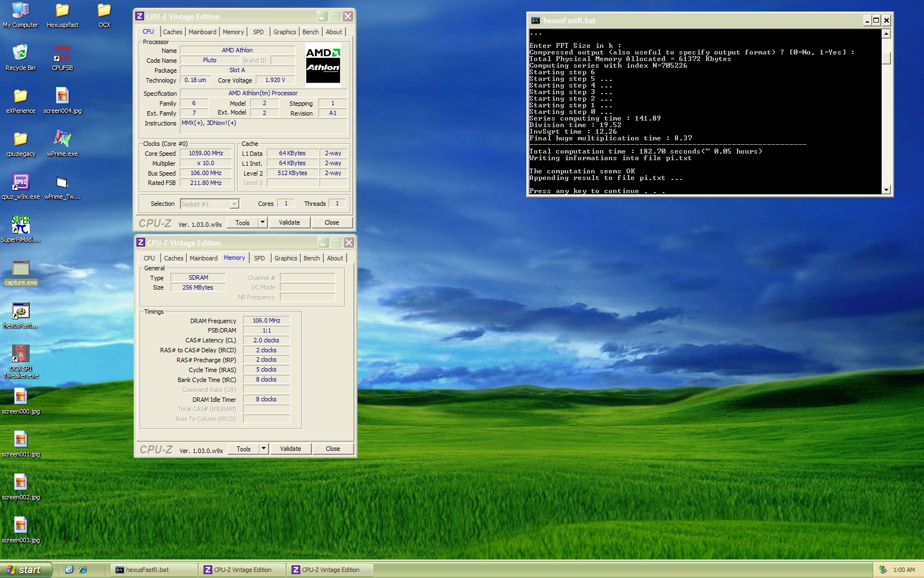Viewport: 924px width, 578px height.
Task: Click Tools button in lower CPU-Z window
Action: [x=244, y=449]
